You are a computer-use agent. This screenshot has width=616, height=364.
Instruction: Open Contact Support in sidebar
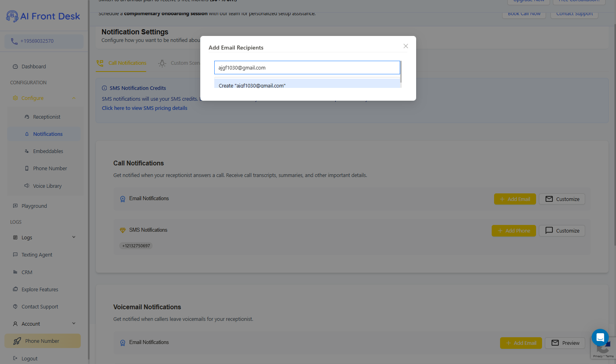click(40, 307)
